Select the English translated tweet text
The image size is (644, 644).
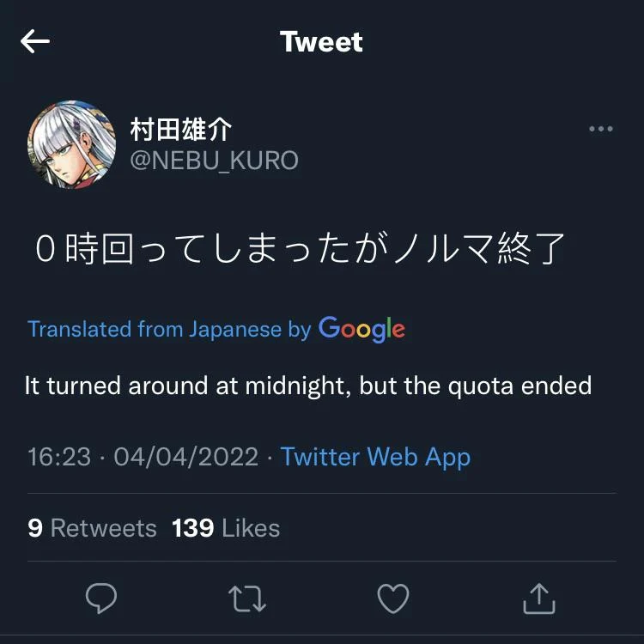(x=308, y=385)
